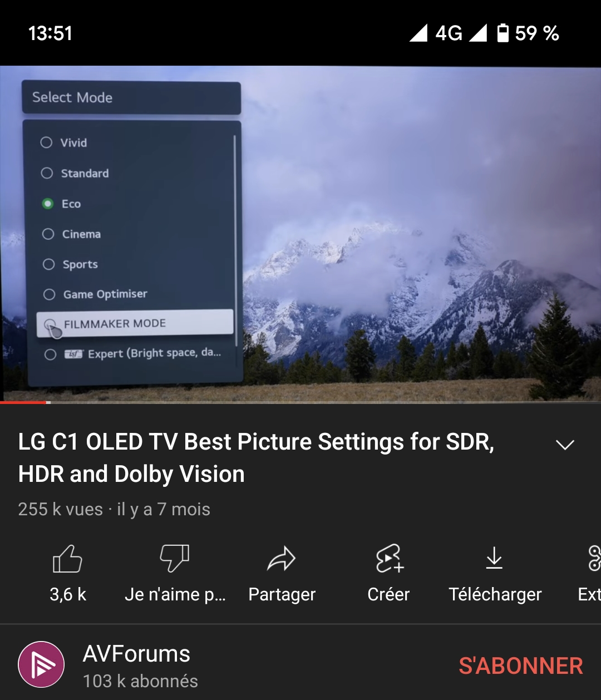Tap the video title text
The height and width of the screenshot is (700, 601).
click(x=256, y=457)
